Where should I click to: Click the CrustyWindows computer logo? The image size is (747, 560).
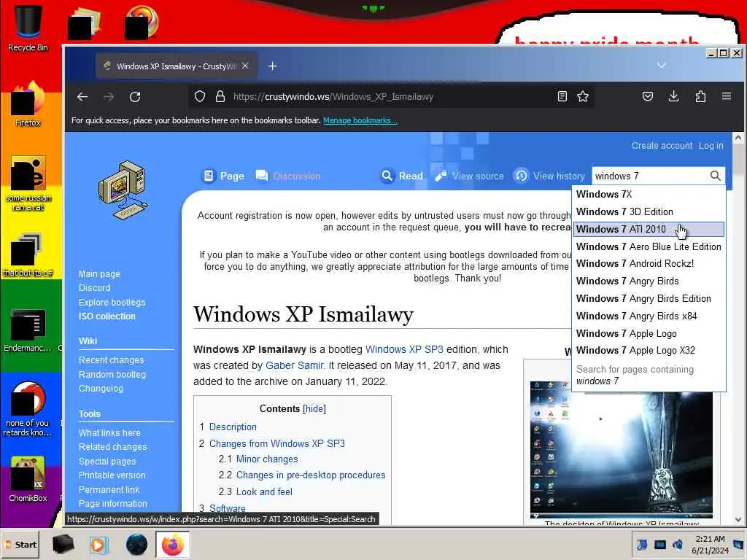(123, 190)
